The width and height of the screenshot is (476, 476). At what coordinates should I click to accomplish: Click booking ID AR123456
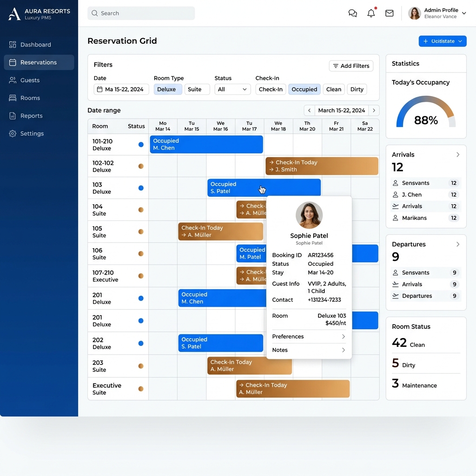tap(321, 255)
